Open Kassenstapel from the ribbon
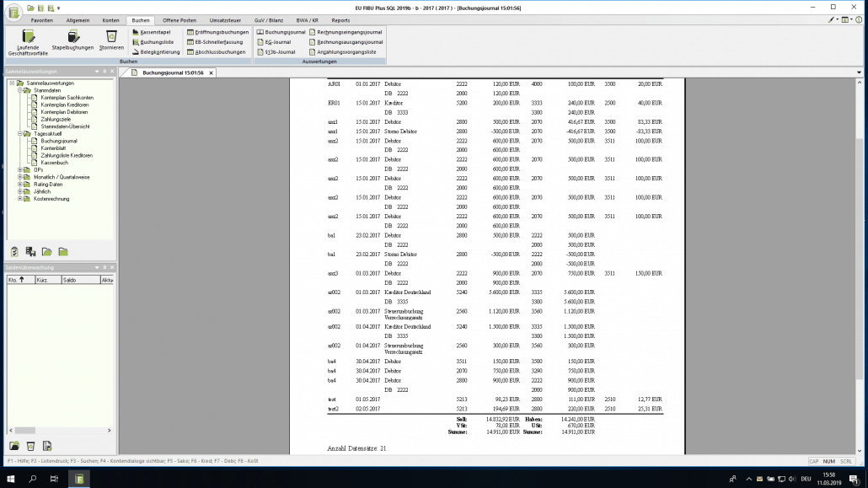The height and width of the screenshot is (488, 868). 151,32
